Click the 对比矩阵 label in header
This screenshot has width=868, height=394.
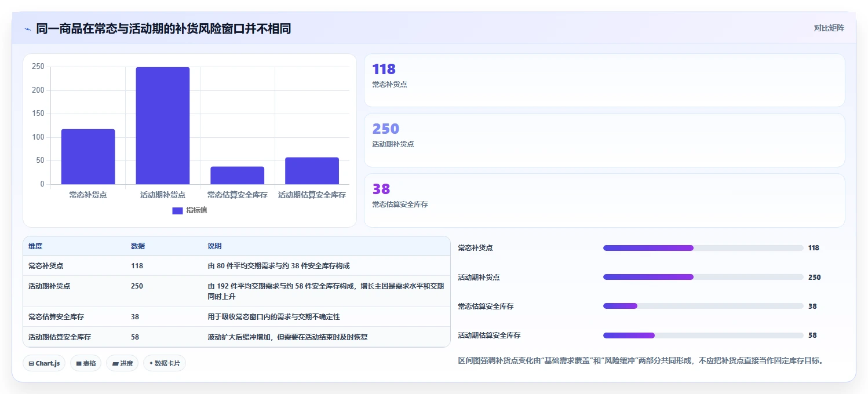coord(829,28)
